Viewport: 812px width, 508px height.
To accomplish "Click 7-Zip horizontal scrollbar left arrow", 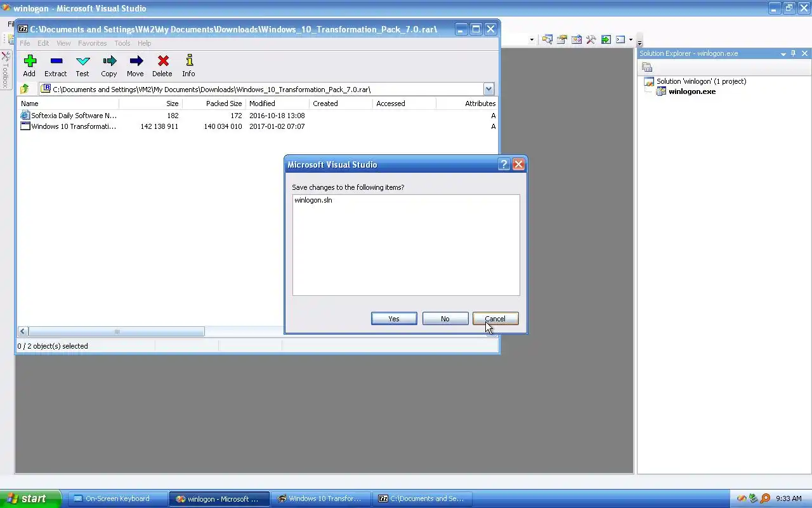I will 23,331.
